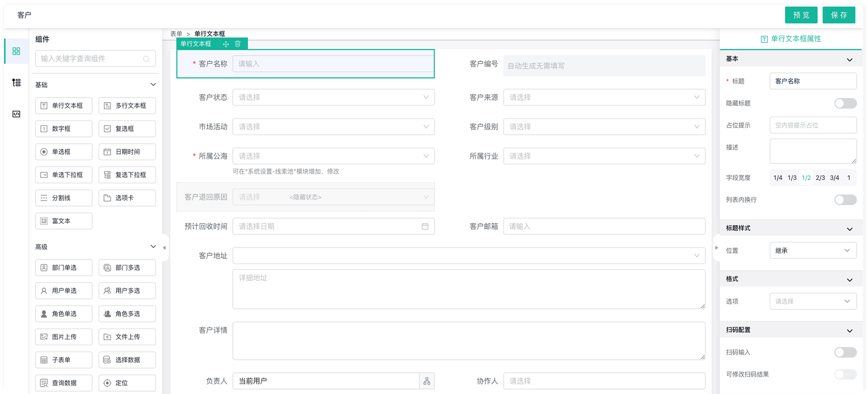Toggle the 列表内换行 switch

click(845, 200)
